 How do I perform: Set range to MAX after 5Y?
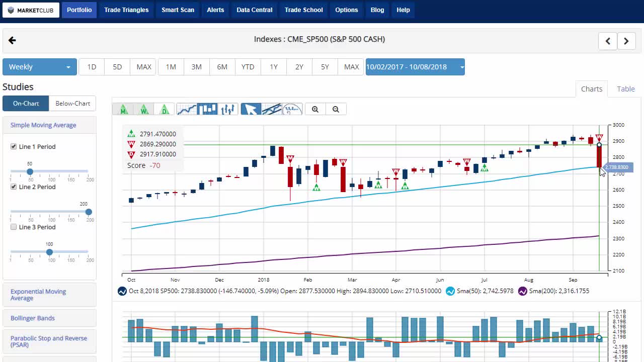point(352,67)
